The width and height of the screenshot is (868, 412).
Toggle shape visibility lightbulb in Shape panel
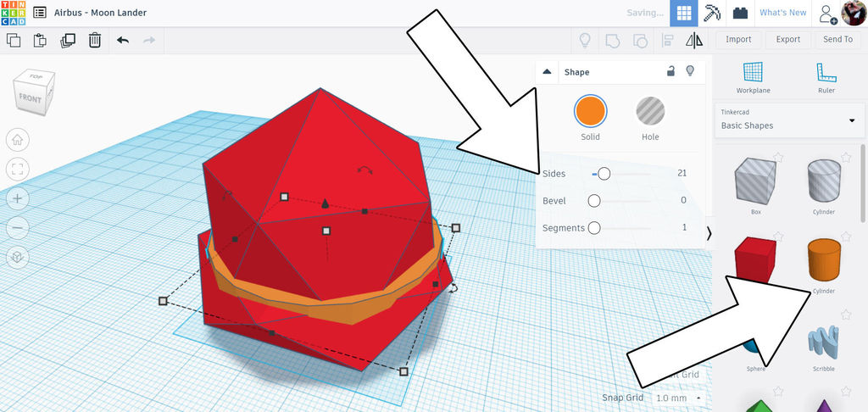click(690, 71)
